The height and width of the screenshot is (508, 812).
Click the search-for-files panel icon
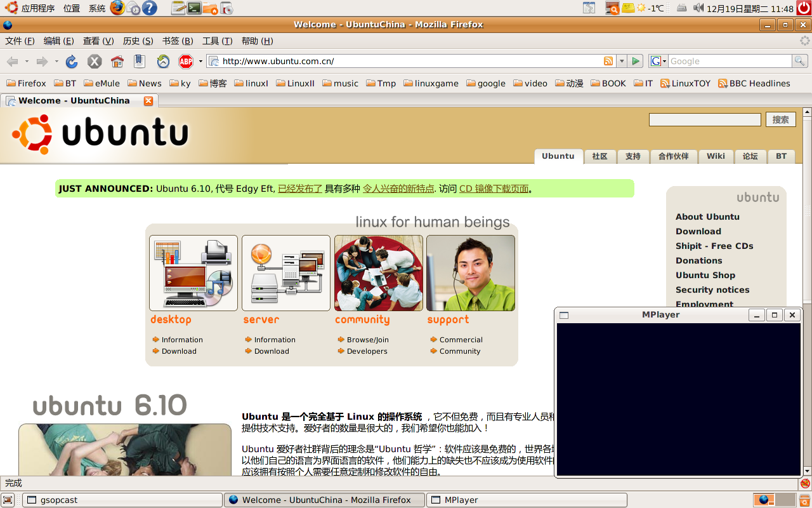point(612,8)
